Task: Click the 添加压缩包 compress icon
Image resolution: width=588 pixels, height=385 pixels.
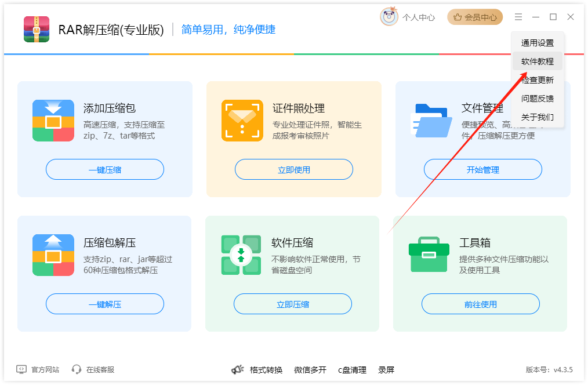Action: click(x=53, y=121)
